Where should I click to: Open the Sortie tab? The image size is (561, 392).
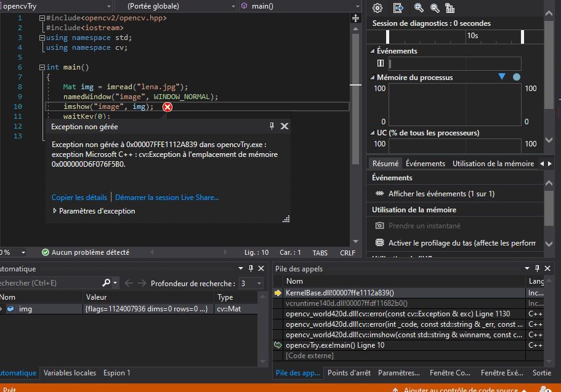(542, 373)
